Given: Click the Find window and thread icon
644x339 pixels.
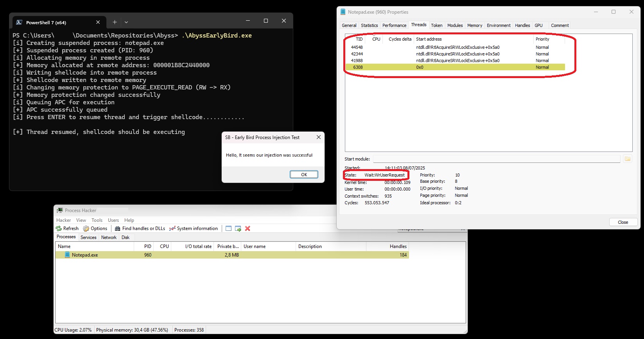Looking at the screenshot, I should point(238,228).
